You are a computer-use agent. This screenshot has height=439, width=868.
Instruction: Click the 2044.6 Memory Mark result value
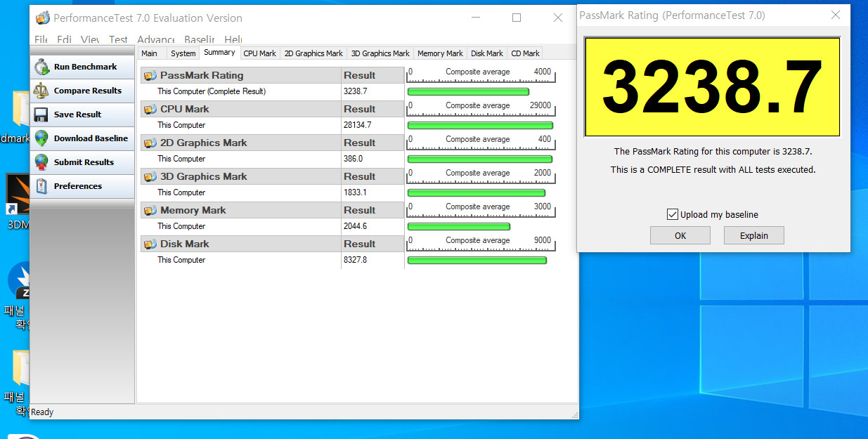(355, 226)
